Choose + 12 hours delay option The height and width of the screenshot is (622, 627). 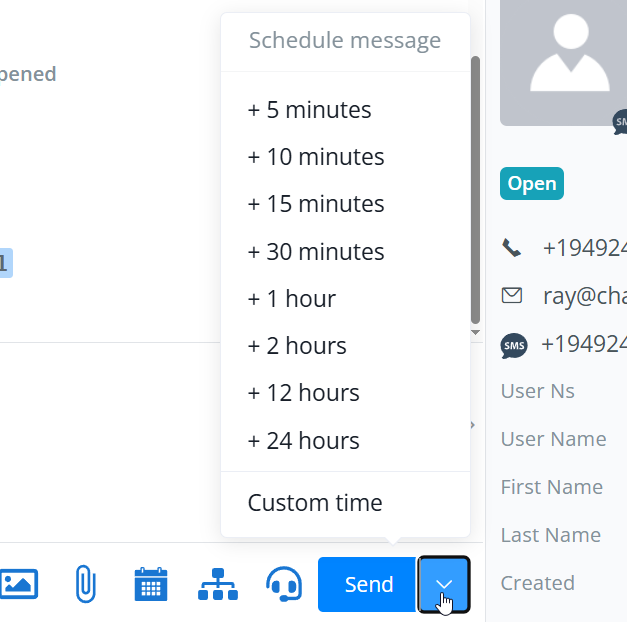click(x=304, y=393)
